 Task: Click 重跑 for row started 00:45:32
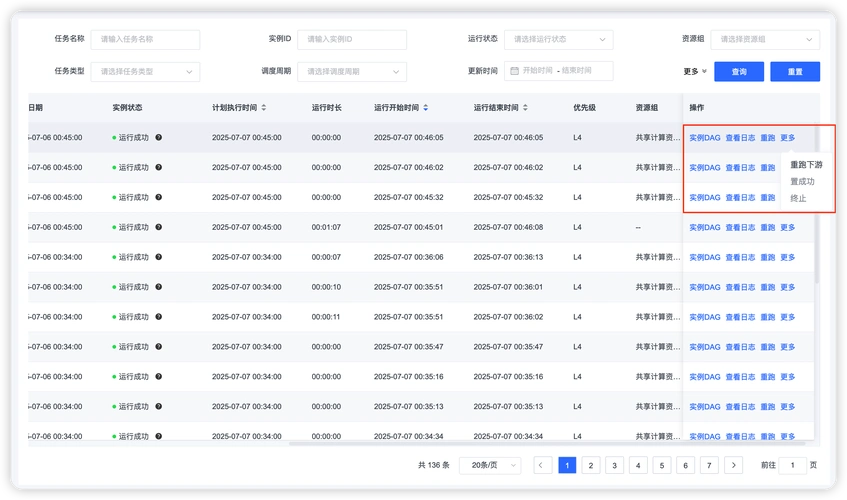[768, 197]
